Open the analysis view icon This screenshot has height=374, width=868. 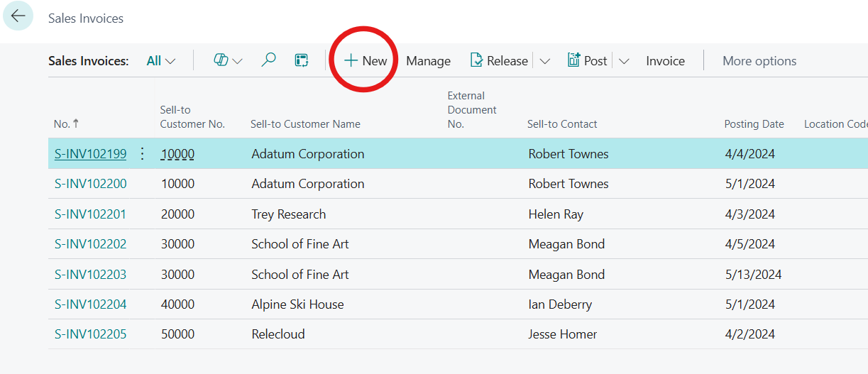coord(302,61)
